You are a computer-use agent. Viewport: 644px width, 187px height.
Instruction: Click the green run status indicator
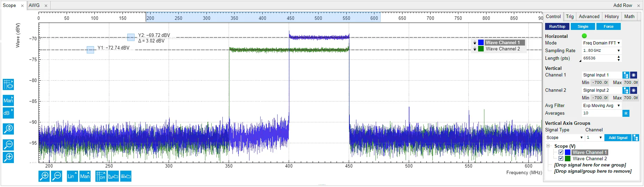(584, 36)
